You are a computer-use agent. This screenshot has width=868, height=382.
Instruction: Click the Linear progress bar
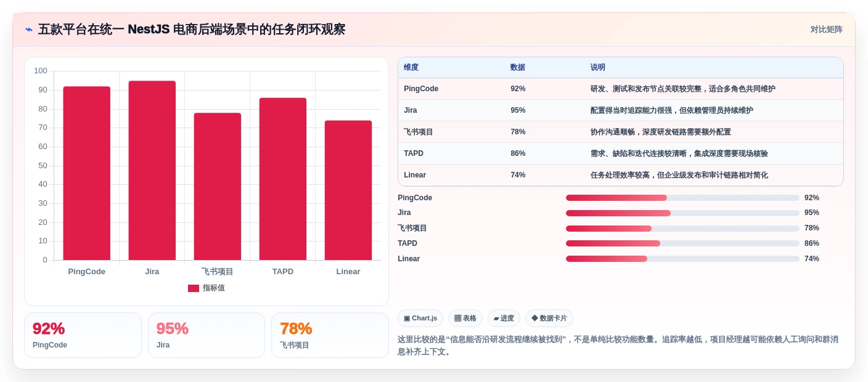pos(682,259)
